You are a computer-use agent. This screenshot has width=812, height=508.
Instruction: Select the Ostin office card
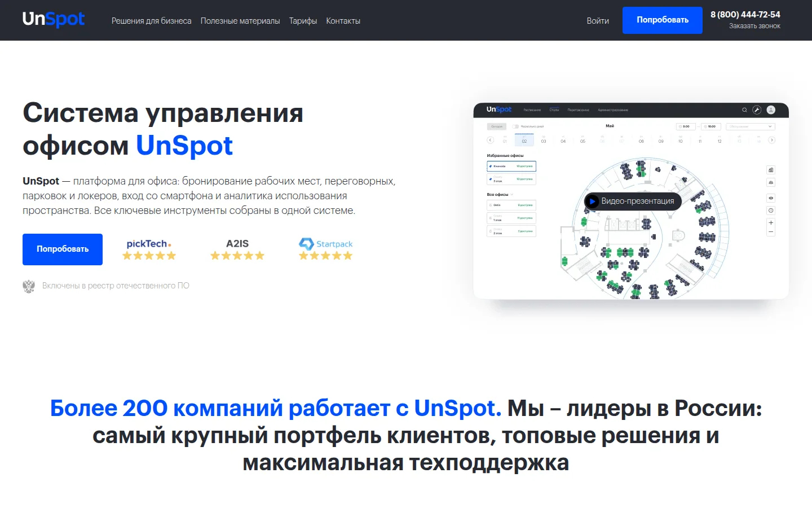511,205
